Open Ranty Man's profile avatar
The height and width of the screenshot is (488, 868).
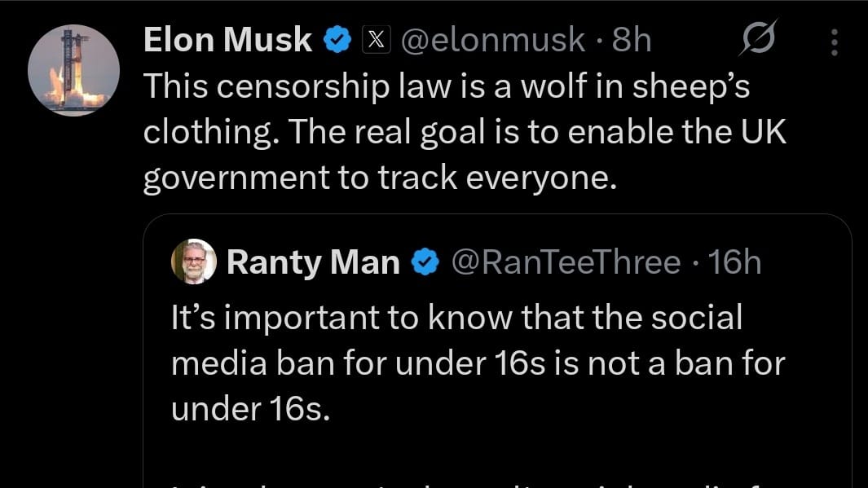pos(194,262)
